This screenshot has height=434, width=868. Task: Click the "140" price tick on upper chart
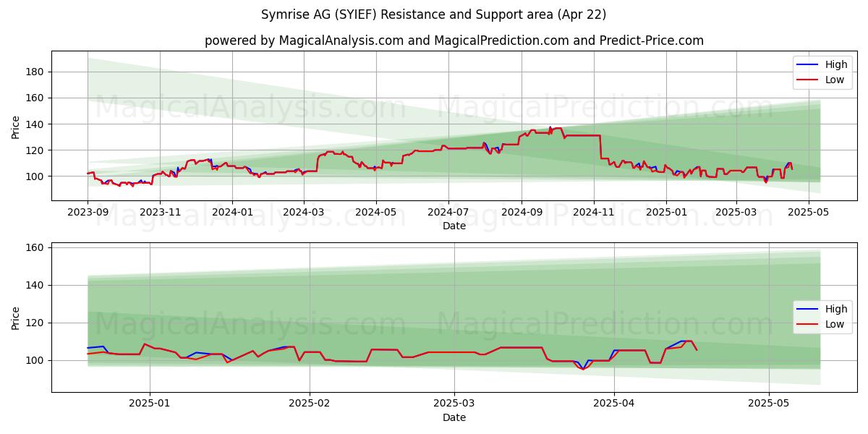coord(36,124)
